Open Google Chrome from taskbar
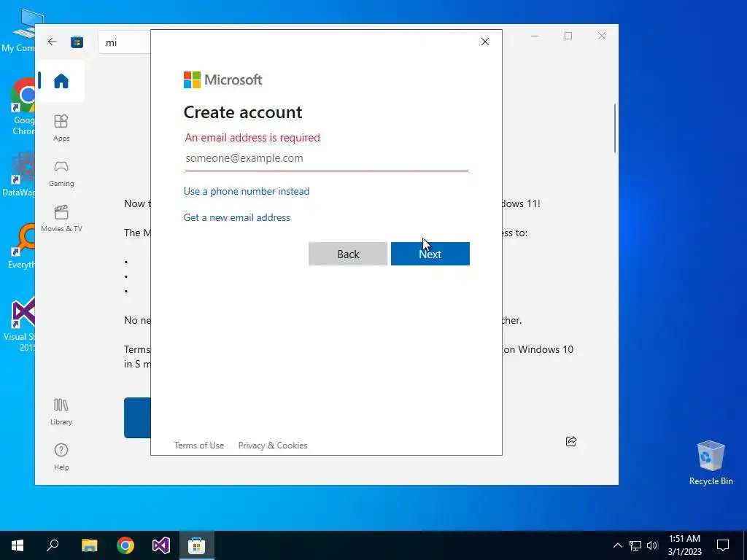Viewport: 747px width, 560px height. [x=125, y=545]
